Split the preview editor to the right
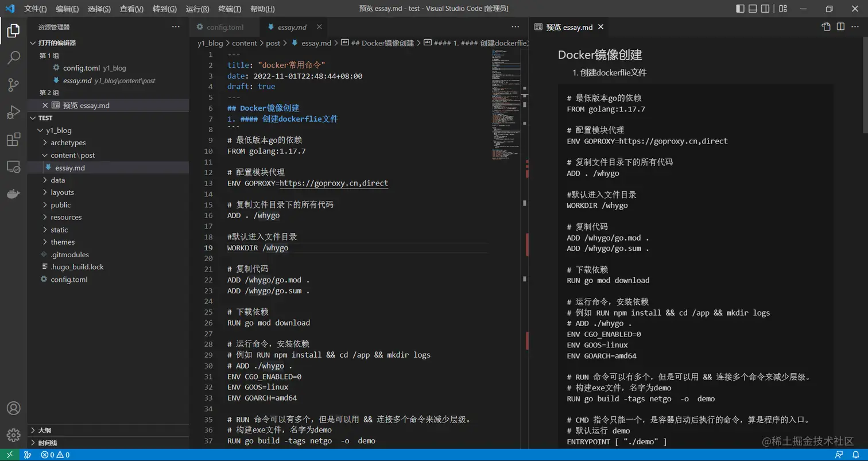This screenshot has width=868, height=461. coord(840,26)
